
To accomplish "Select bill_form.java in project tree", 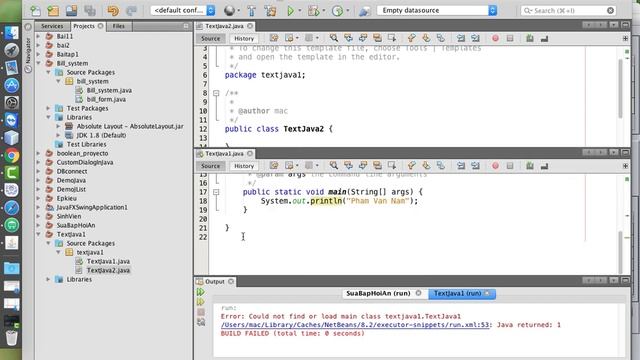I will coord(106,99).
